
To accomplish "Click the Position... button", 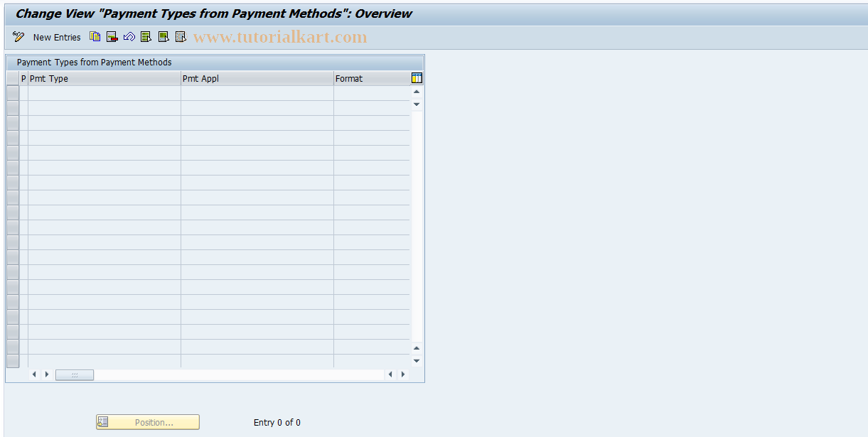I will tap(148, 422).
